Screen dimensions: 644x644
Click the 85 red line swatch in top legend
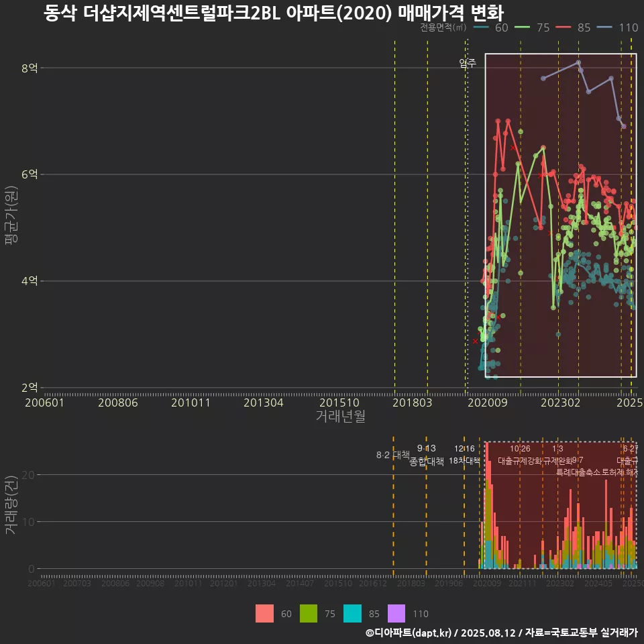(563, 28)
